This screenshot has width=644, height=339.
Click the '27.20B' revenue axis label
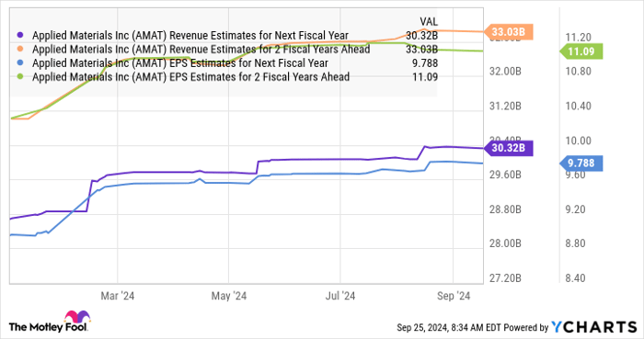click(505, 278)
